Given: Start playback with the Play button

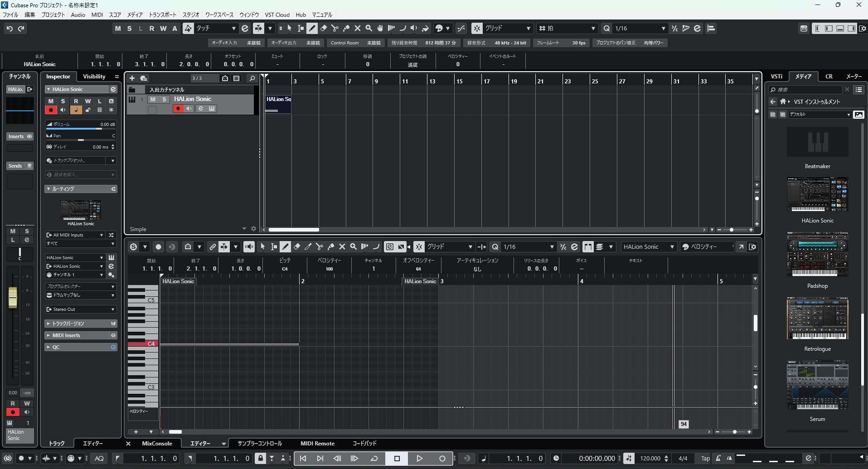Looking at the screenshot, I should [x=419, y=458].
